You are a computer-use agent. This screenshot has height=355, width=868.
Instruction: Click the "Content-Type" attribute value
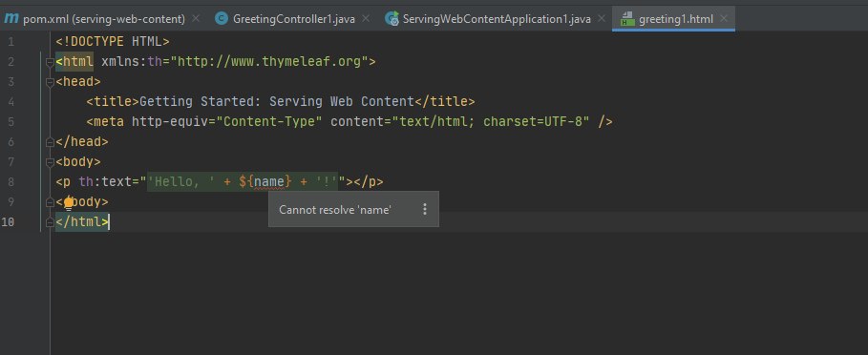[x=269, y=121]
